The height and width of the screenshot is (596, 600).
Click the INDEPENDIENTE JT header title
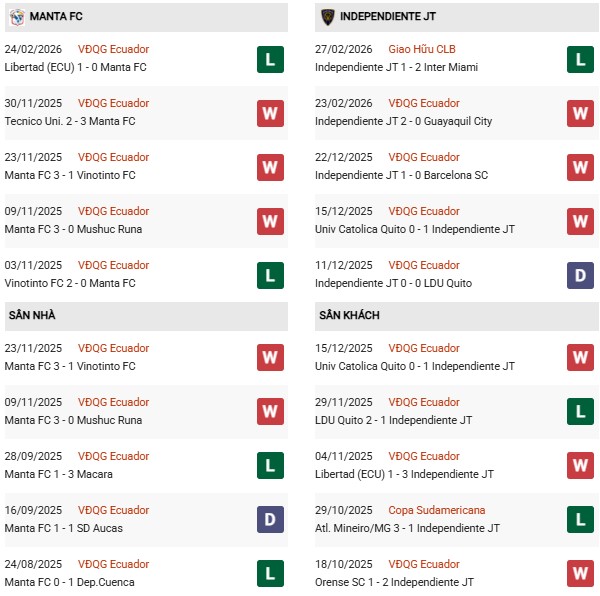coord(387,17)
